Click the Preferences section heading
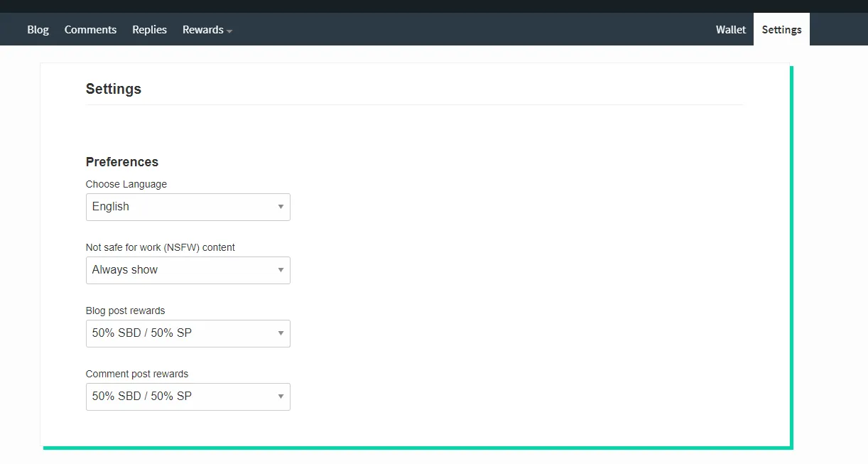 tap(122, 162)
